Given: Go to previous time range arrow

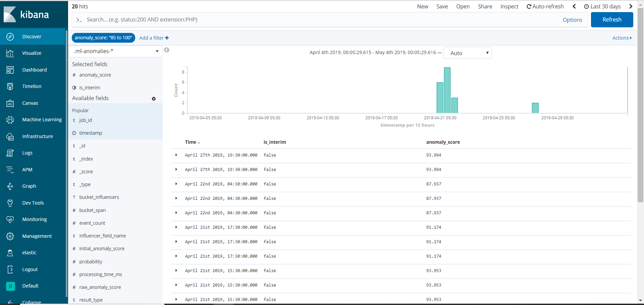Looking at the screenshot, I should point(574,6).
